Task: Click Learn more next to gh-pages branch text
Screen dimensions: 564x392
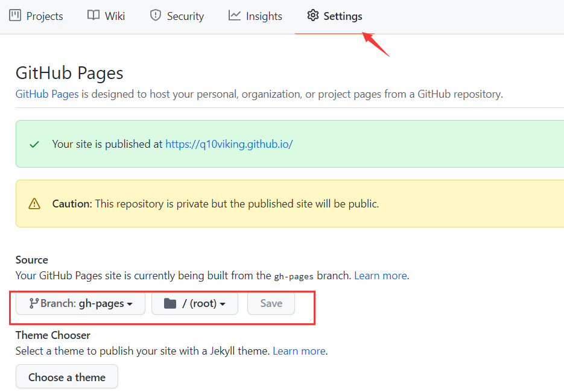Action: 380,276
